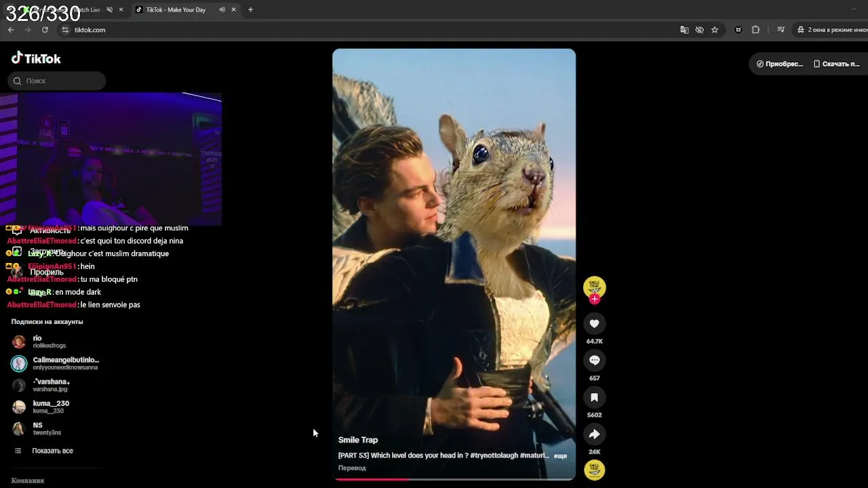868x488 pixels.
Task: Bookmark this page with the star
Action: pyautogui.click(x=715, y=30)
